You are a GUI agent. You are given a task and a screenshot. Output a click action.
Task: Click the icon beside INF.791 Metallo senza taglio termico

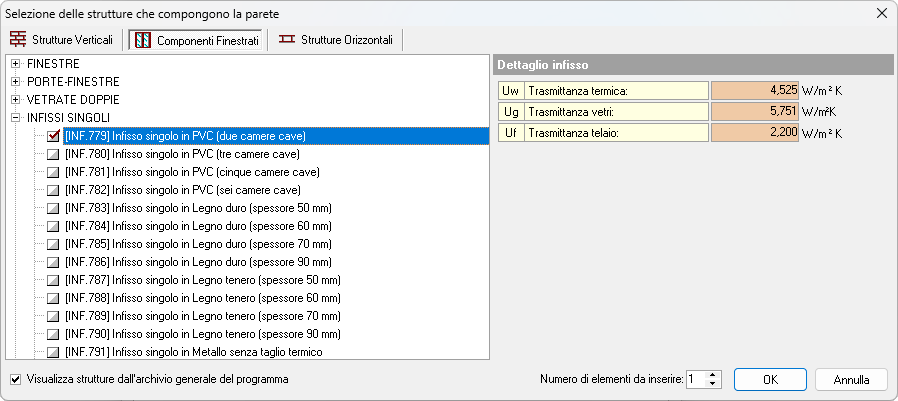pyautogui.click(x=54, y=352)
